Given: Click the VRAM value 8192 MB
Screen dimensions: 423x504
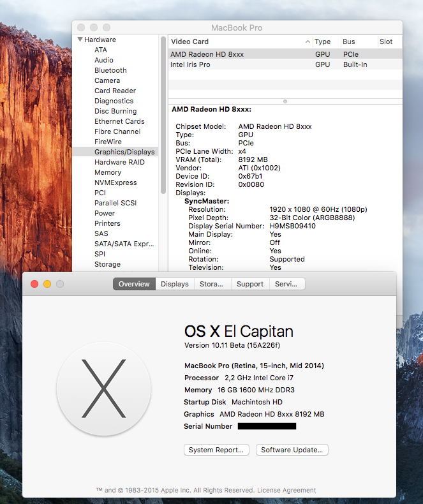Looking at the screenshot, I should pos(253,159).
